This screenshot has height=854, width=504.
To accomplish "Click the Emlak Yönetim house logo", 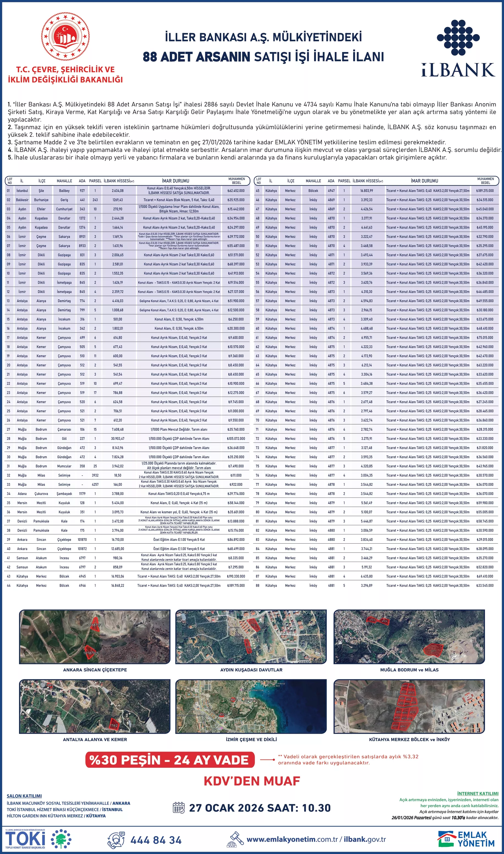I will tap(446, 839).
